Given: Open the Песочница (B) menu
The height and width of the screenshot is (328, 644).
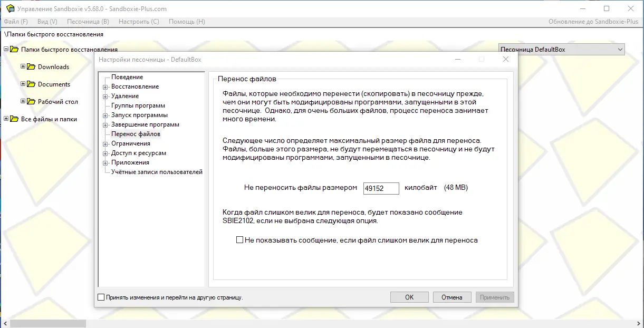Looking at the screenshot, I should pyautogui.click(x=88, y=22).
